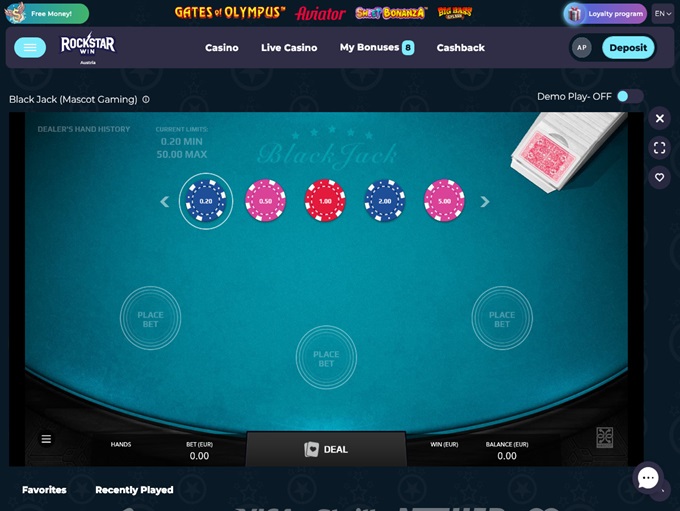The height and width of the screenshot is (511, 680).
Task: Show previous chip values with left arrow
Action: pyautogui.click(x=164, y=201)
